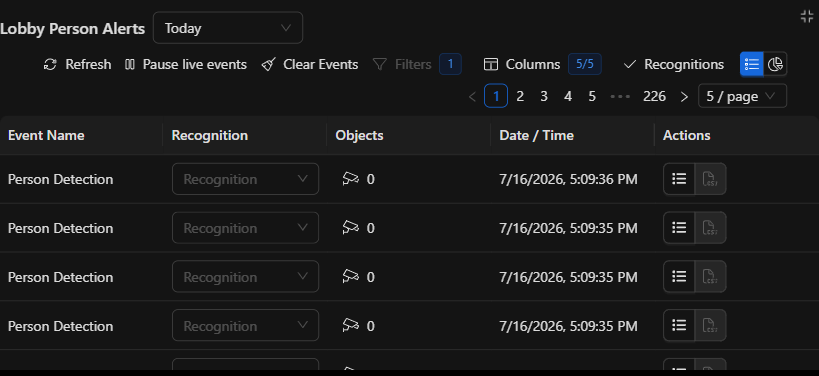This screenshot has width=819, height=376.
Task: Click the checkmark icon beside Recognitions
Action: tap(630, 65)
